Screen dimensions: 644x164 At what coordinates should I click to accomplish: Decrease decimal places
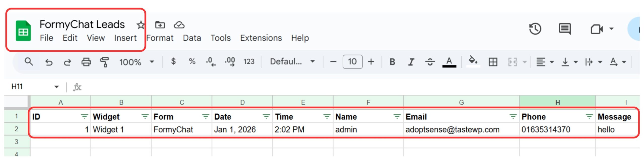tap(211, 62)
